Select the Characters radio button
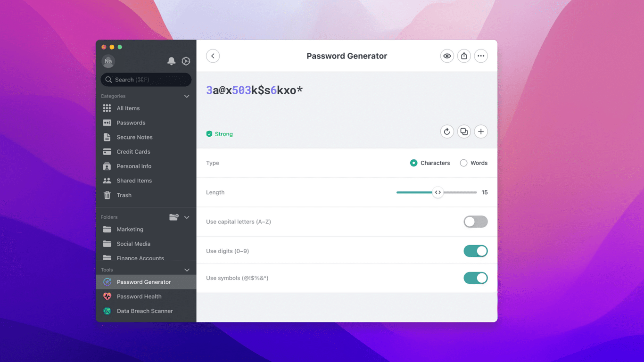Screen dimensions: 644x362 [413, 163]
